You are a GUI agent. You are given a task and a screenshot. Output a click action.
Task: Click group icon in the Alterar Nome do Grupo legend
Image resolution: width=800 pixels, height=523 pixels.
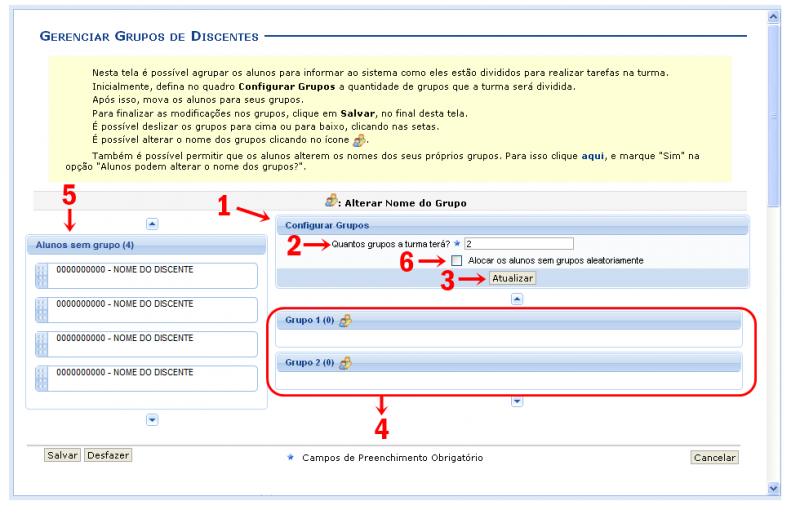[x=331, y=201]
